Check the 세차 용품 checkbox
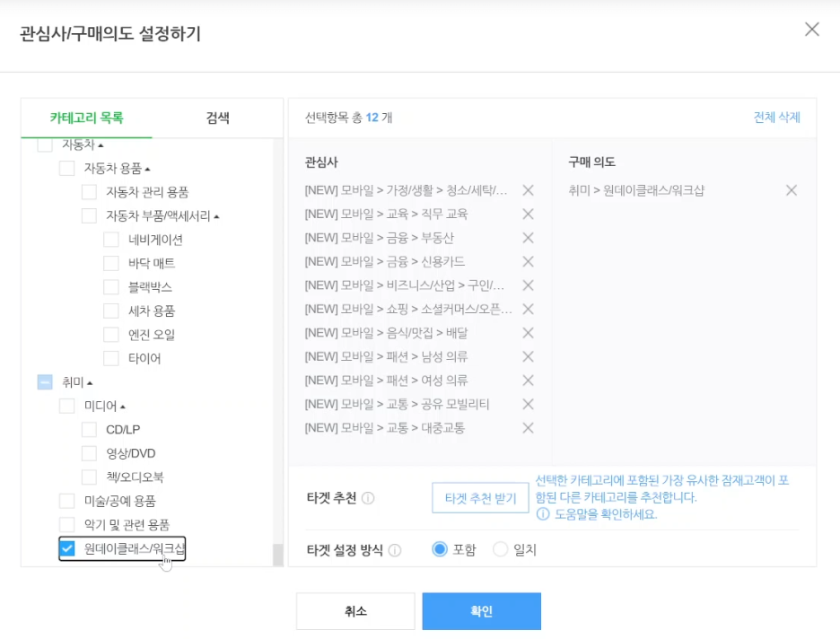840x639 pixels. [x=111, y=311]
